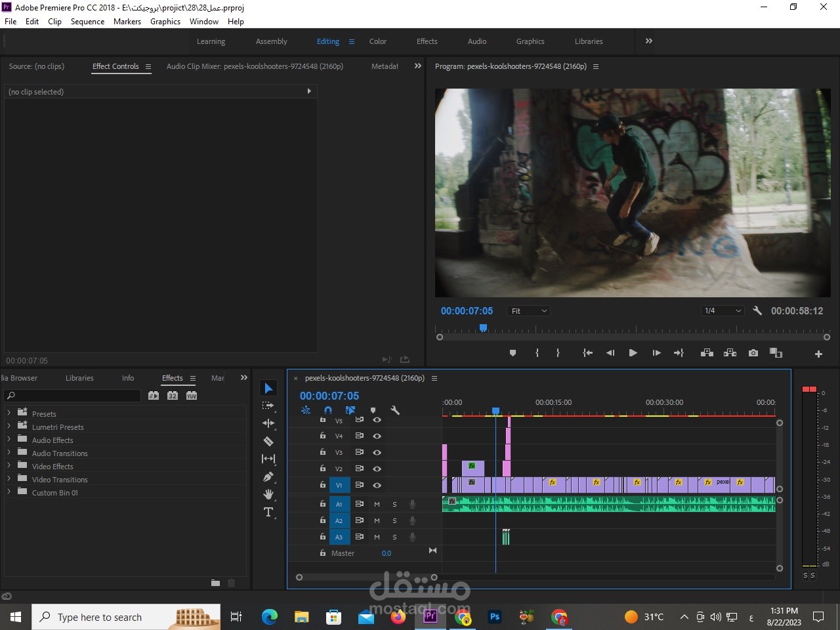Switch to the Color workspace tab
Image resolution: width=840 pixels, height=630 pixels.
[378, 41]
